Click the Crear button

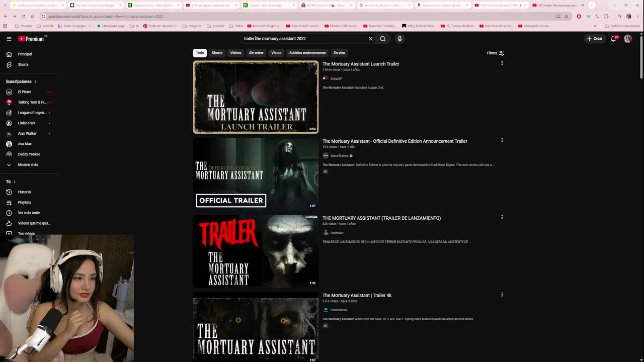[x=594, y=39]
